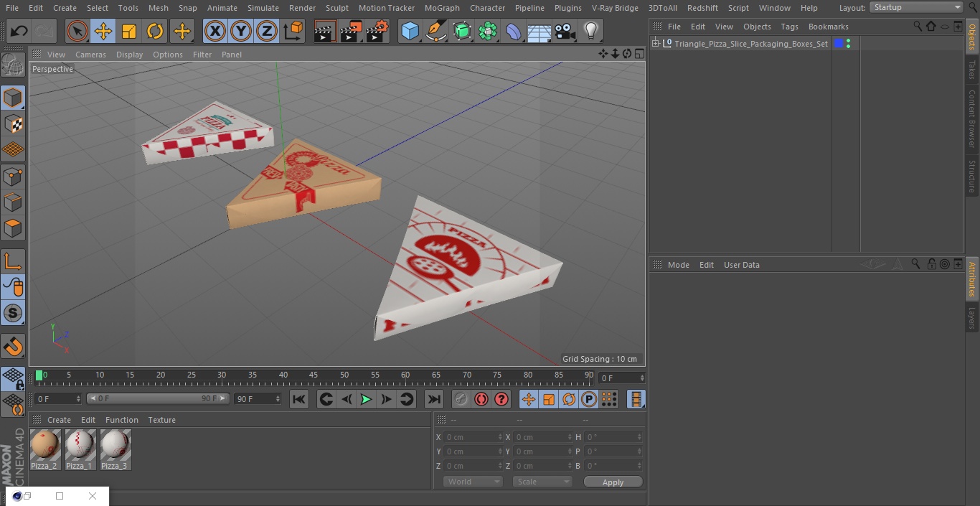
Task: Toggle viewport maximize icon
Action: [639, 54]
